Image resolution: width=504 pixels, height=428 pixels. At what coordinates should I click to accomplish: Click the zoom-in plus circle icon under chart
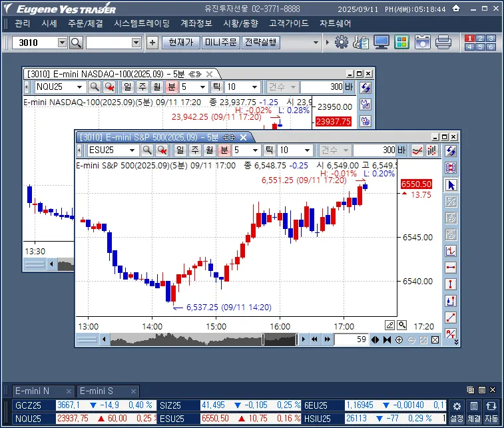(x=399, y=339)
